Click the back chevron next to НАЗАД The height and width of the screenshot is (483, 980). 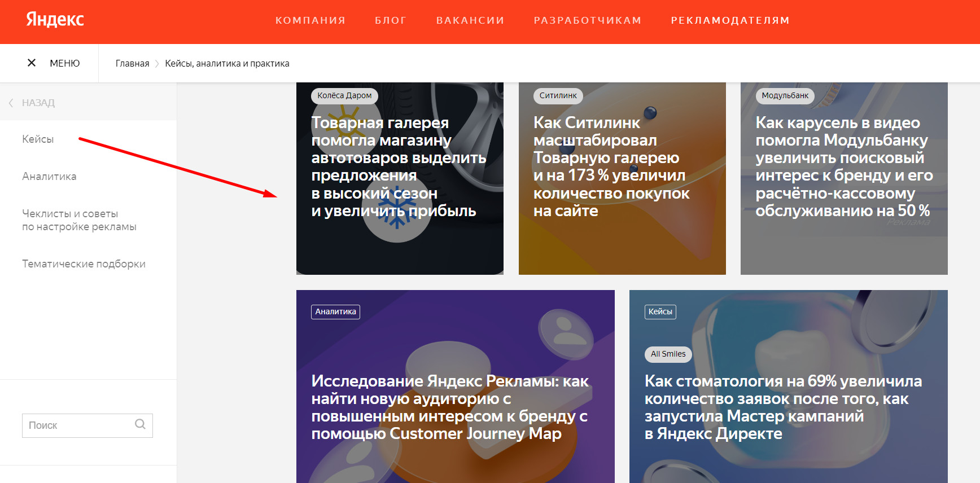click(x=11, y=103)
